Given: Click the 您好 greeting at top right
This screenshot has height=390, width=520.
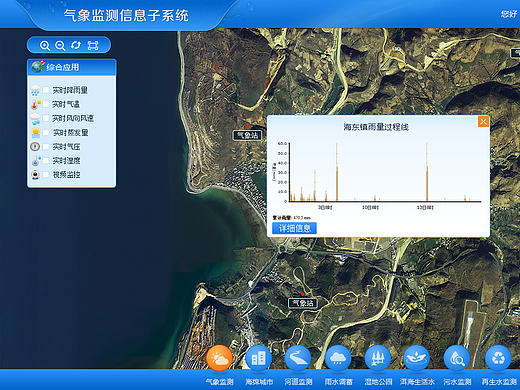Looking at the screenshot, I should tap(509, 14).
